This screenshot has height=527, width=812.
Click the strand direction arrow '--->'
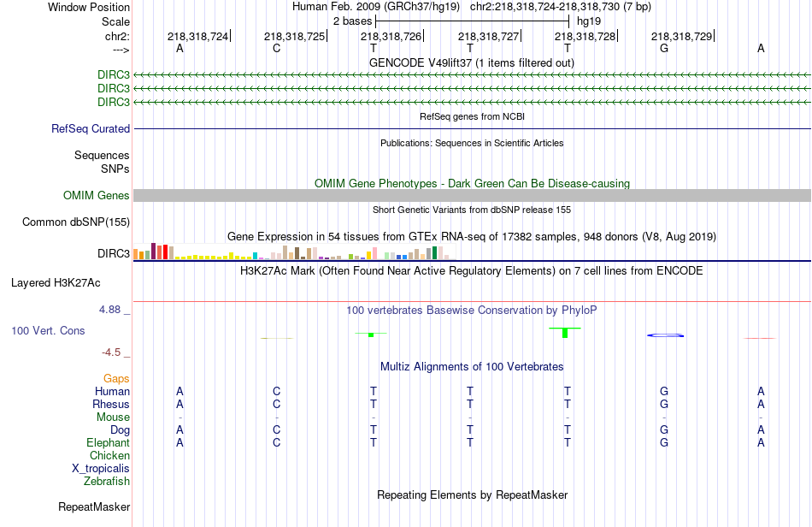121,50
